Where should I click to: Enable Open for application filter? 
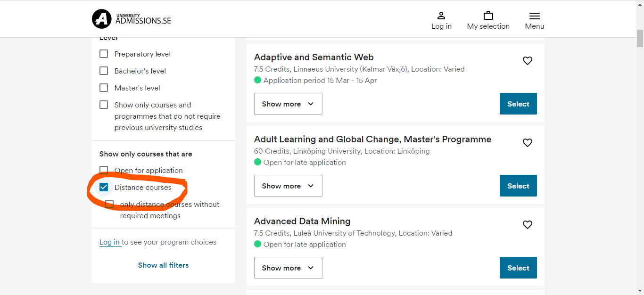click(104, 170)
